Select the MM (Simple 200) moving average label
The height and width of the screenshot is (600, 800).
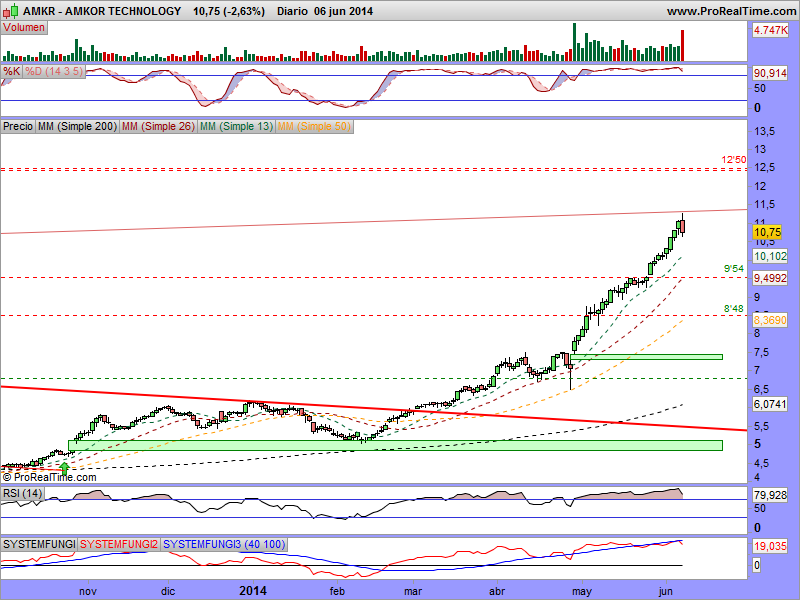[x=78, y=126]
